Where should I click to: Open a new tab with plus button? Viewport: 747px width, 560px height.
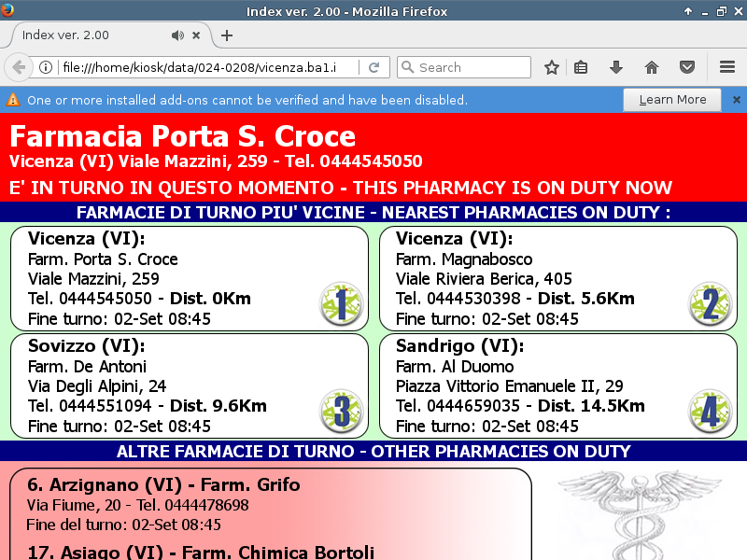pos(227,35)
